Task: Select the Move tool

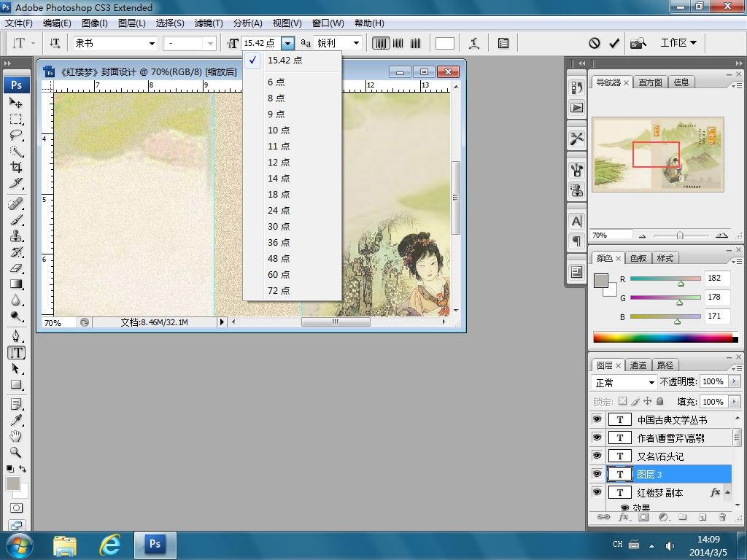Action: pos(16,102)
